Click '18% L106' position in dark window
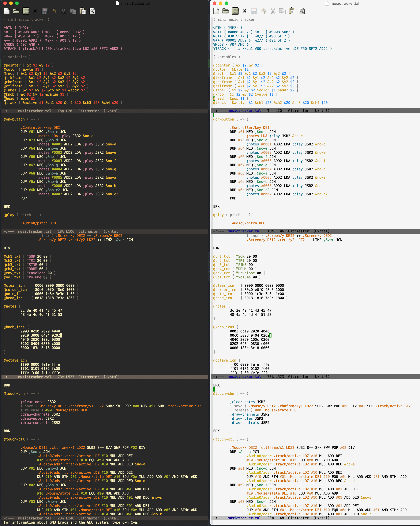 point(66,232)
